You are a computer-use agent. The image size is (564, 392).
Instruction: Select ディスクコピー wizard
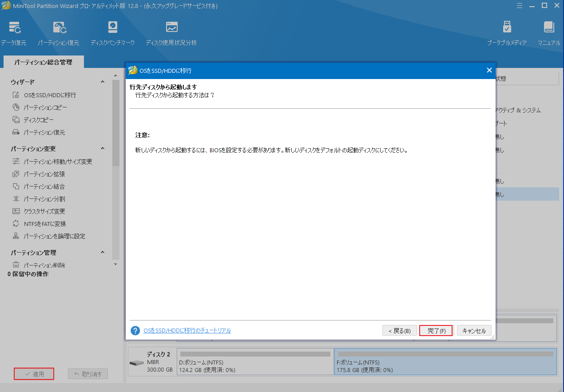(x=39, y=119)
